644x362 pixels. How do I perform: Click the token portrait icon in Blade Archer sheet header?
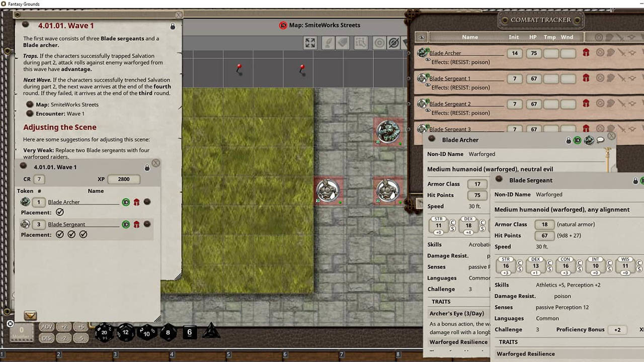(589, 140)
